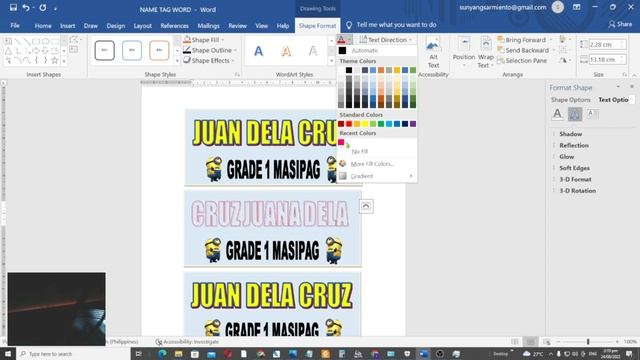
Task: Click the taskbar search box
Action: (x=73, y=353)
